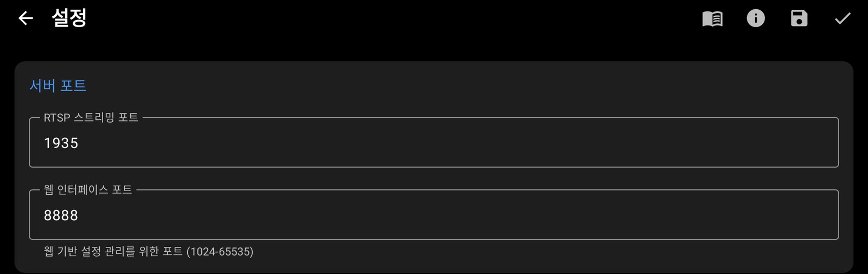
Task: Click the RTSP 스트리밍 포트 floating label
Action: coord(91,118)
